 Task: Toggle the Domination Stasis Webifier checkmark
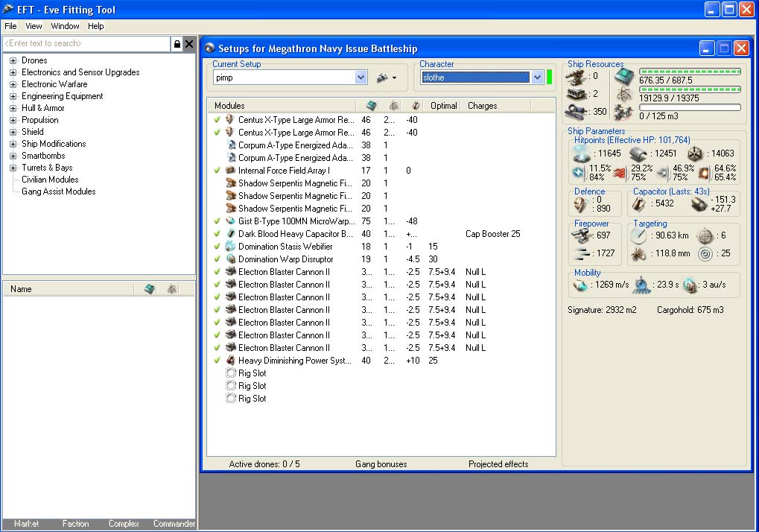[217, 246]
